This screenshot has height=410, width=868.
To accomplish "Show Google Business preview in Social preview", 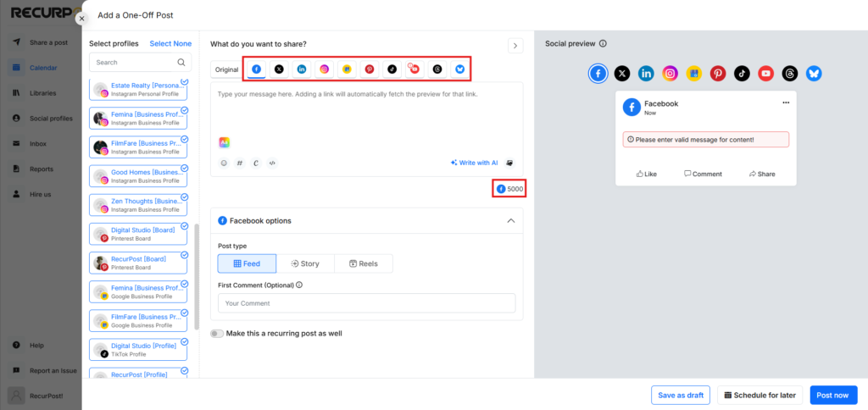I will tap(694, 73).
